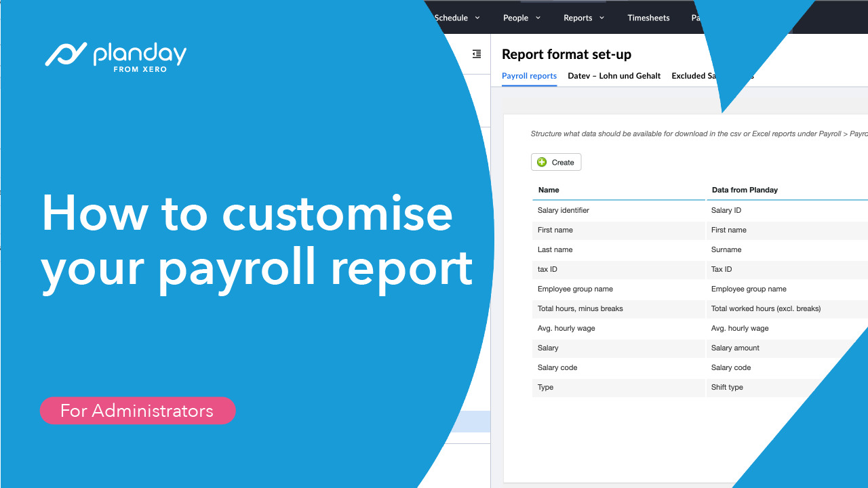
Task: Open the partially hidden Excluded tab
Action: coord(693,76)
